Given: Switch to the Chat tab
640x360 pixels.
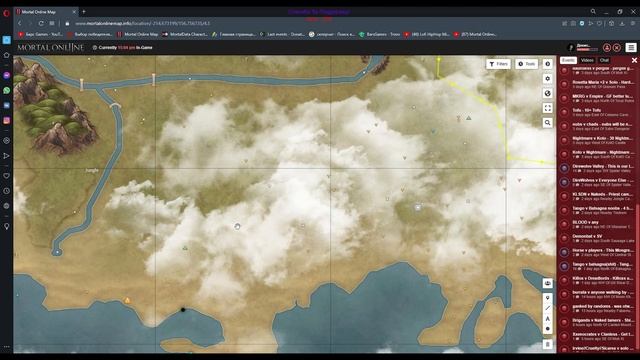Looking at the screenshot, I should pyautogui.click(x=604, y=60).
